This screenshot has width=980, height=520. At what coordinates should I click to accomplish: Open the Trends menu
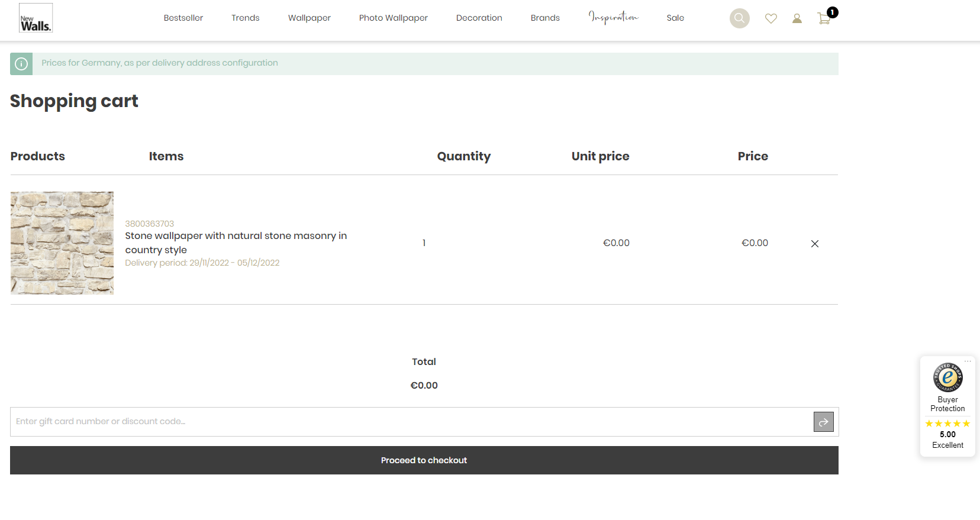(x=246, y=18)
